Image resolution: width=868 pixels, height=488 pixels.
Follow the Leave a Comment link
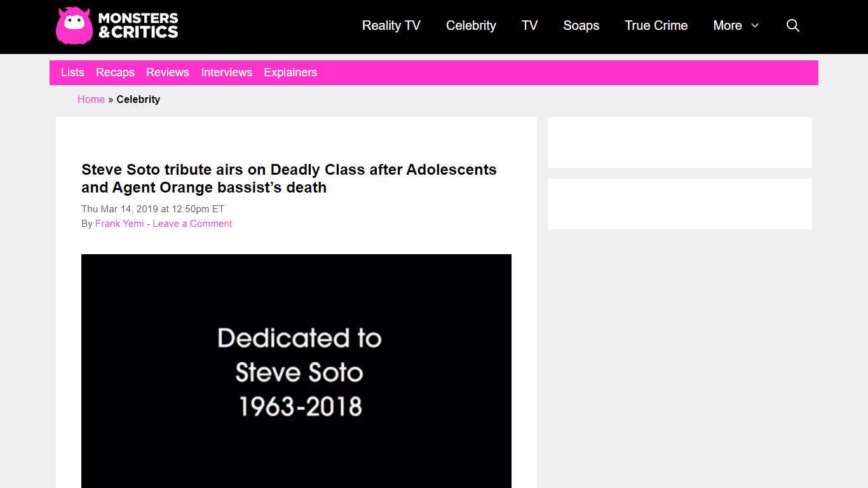(193, 224)
